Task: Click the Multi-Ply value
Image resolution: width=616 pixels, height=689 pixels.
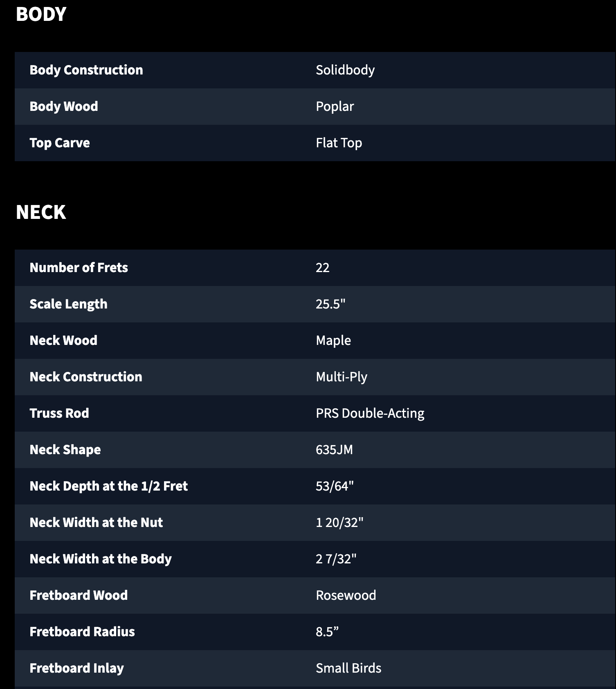Action: coord(342,377)
